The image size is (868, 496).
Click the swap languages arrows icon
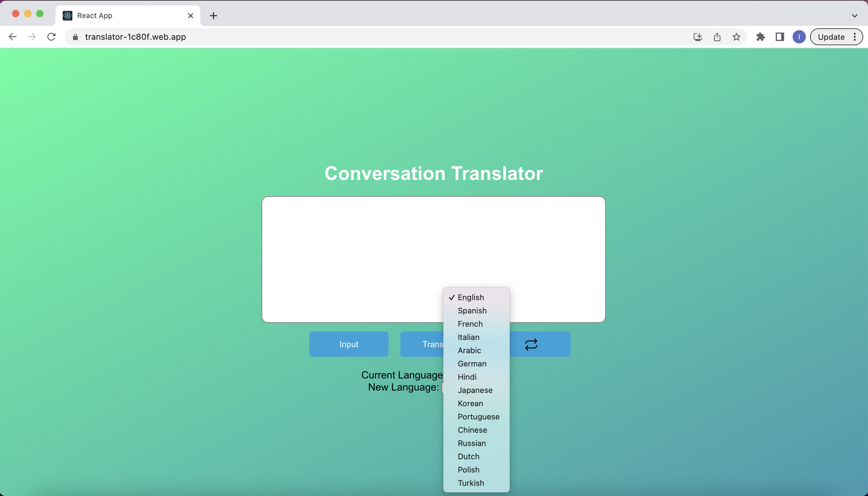pyautogui.click(x=531, y=344)
